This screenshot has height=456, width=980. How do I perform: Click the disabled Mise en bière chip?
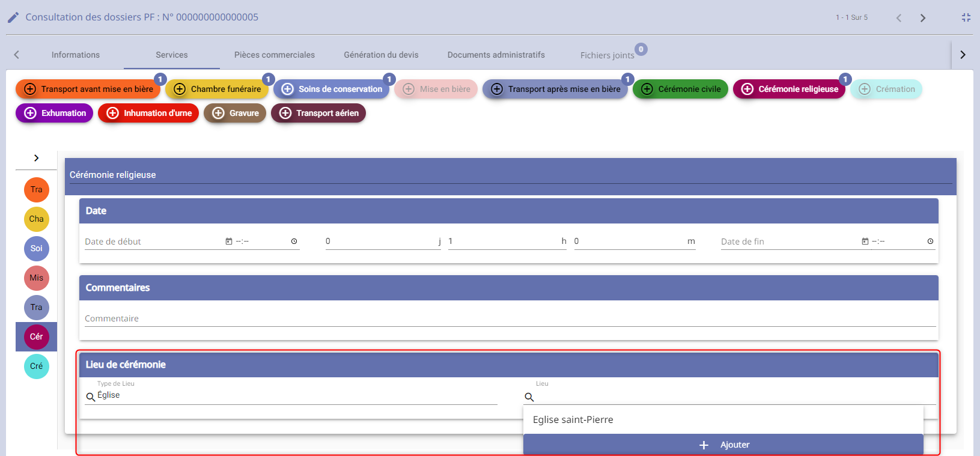tap(436, 89)
